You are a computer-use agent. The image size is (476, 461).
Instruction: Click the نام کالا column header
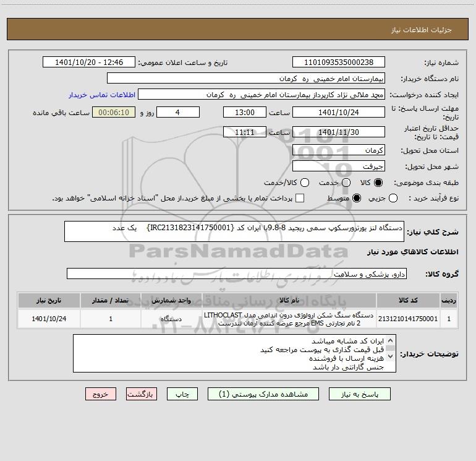point(289,300)
